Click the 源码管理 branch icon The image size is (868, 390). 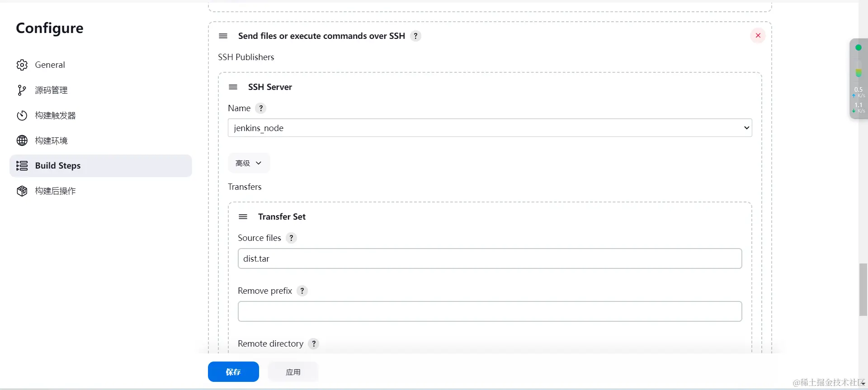[x=21, y=90]
